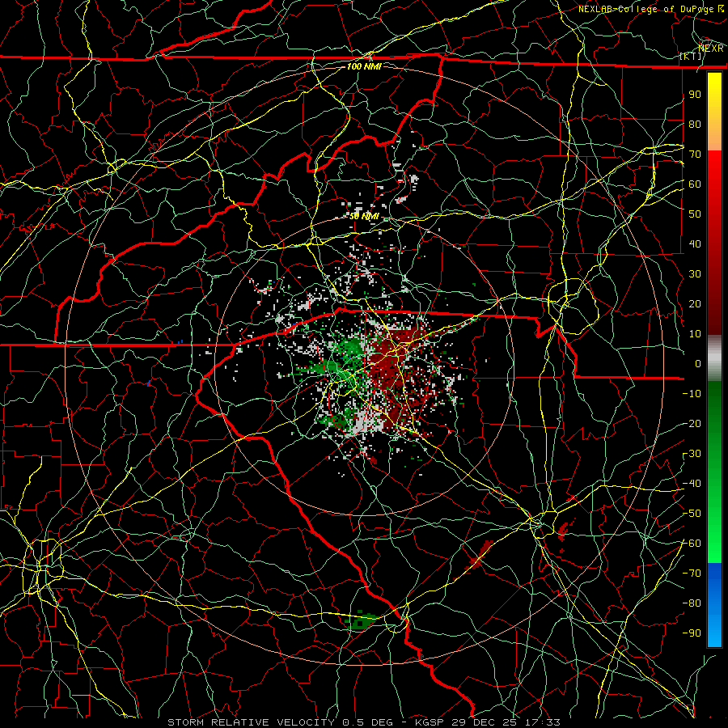This screenshot has width=728, height=728.
Task: Click the 70 value on velocity scale
Action: [695, 154]
